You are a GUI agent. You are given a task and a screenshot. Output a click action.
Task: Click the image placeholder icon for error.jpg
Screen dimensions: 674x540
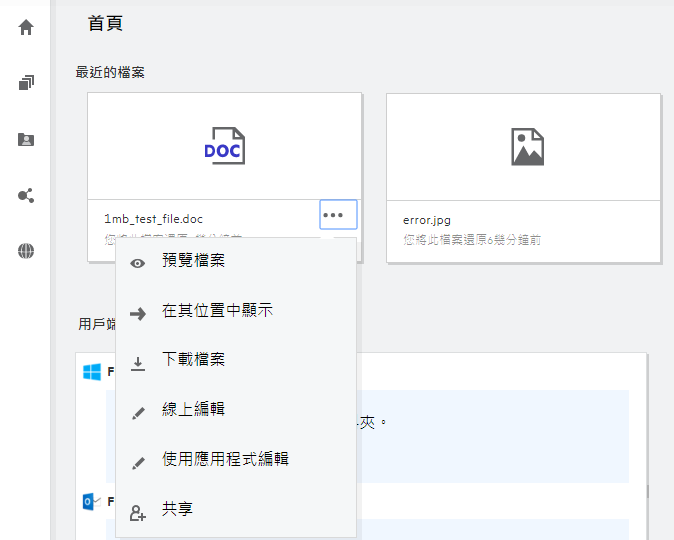[x=526, y=147]
